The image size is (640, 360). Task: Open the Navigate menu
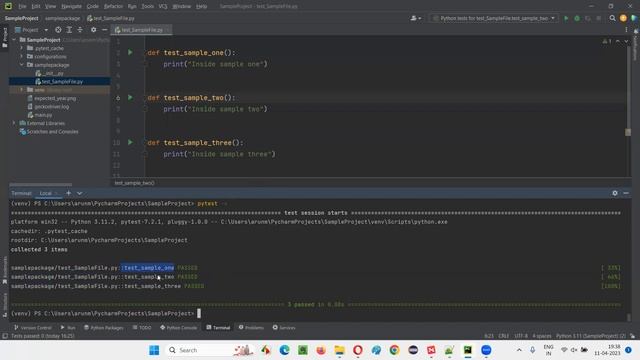(71, 6)
